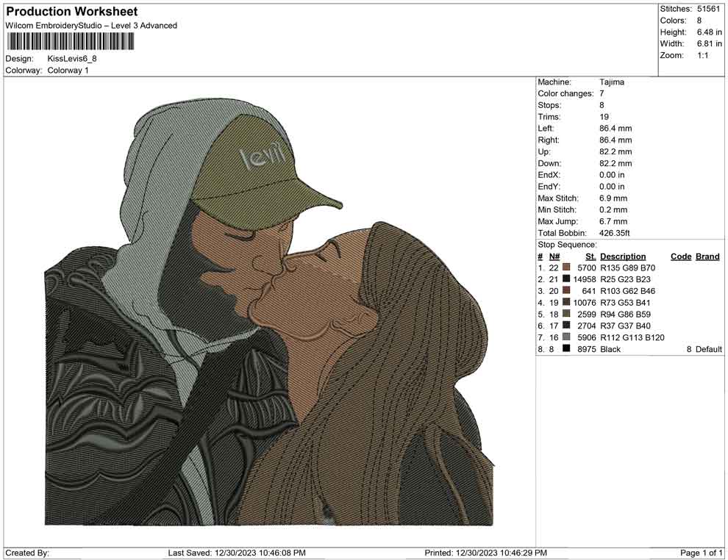
Task: Choose the R37 G37 B40 color swatch
Action: [566, 326]
